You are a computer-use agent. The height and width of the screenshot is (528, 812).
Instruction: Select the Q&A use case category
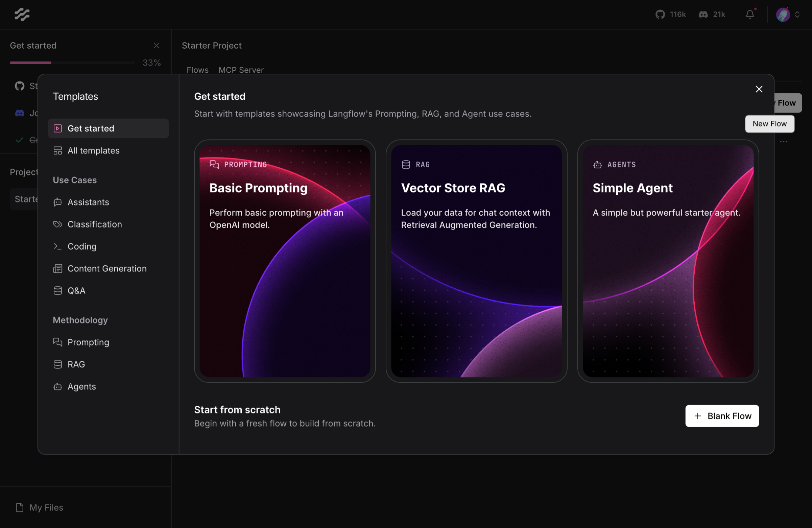coord(76,291)
